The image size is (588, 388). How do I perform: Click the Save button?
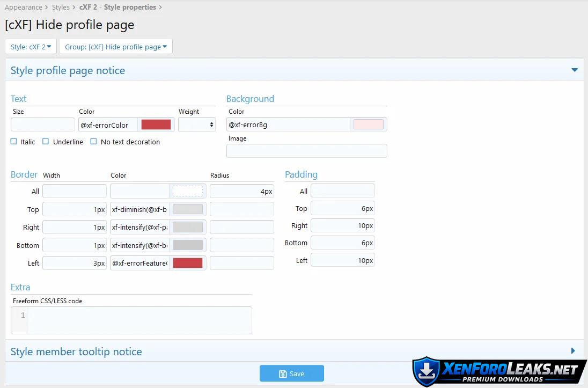pyautogui.click(x=291, y=374)
